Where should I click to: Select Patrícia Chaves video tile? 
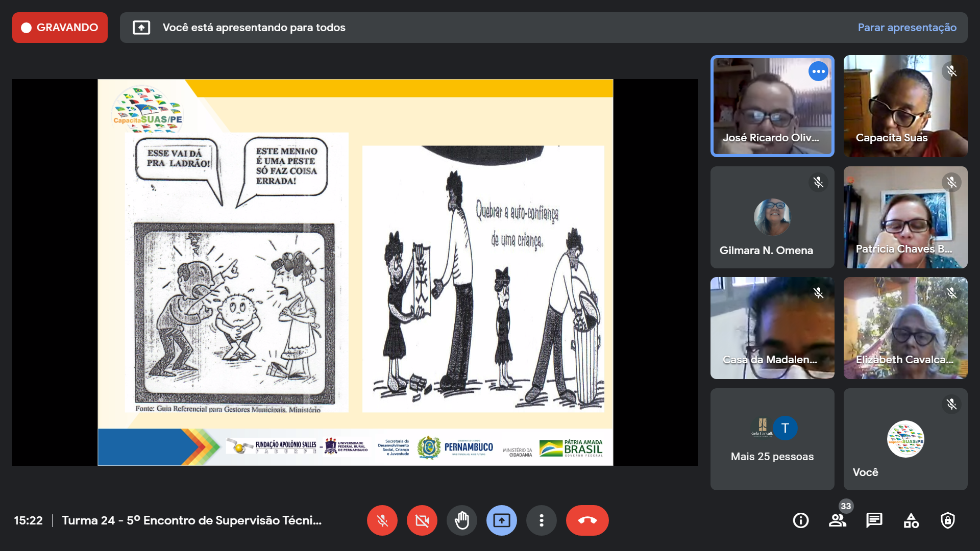pos(905,217)
